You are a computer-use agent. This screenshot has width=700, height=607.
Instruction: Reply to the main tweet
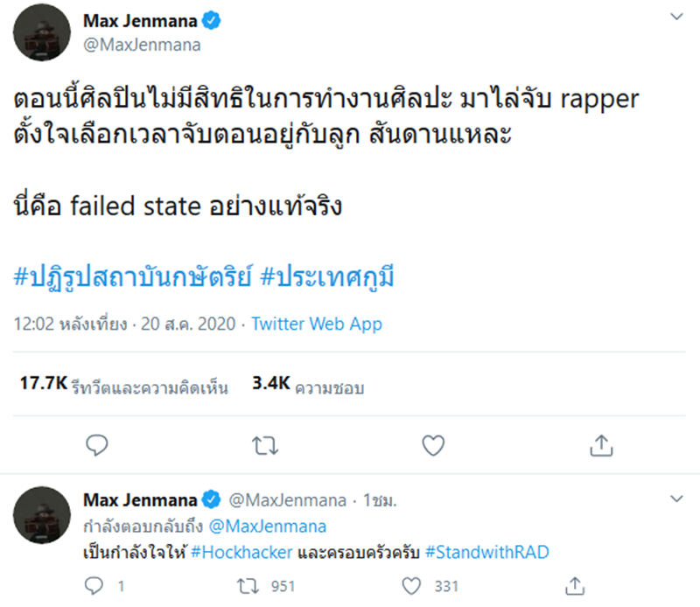pos(98,445)
